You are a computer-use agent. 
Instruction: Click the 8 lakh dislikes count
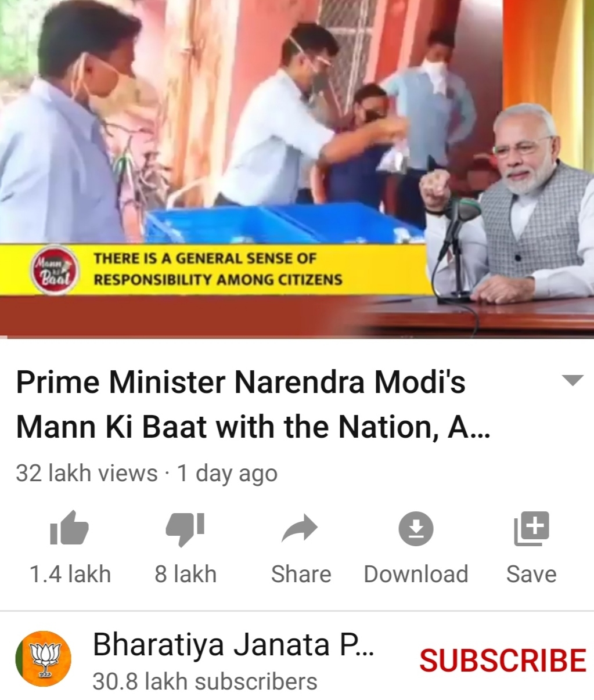(185, 574)
